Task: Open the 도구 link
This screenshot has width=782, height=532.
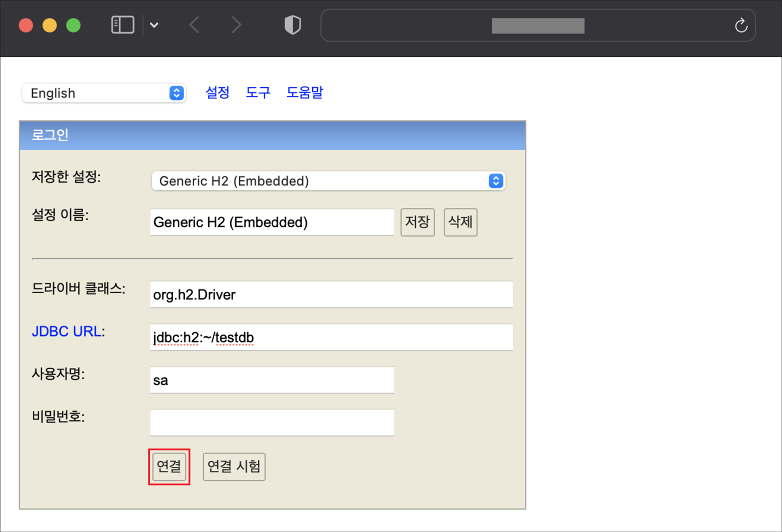Action: click(258, 92)
